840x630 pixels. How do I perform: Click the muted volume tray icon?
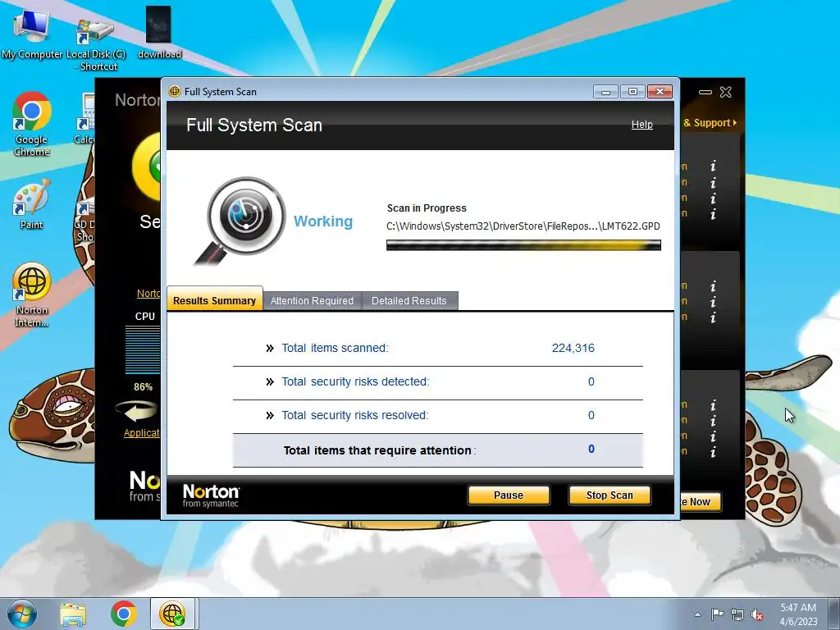coord(757,615)
